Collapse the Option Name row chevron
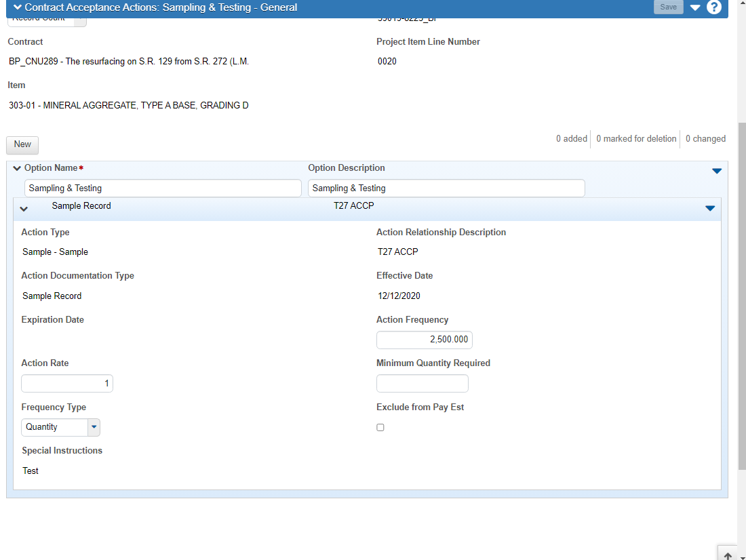Image resolution: width=746 pixels, height=560 pixels. pyautogui.click(x=17, y=168)
